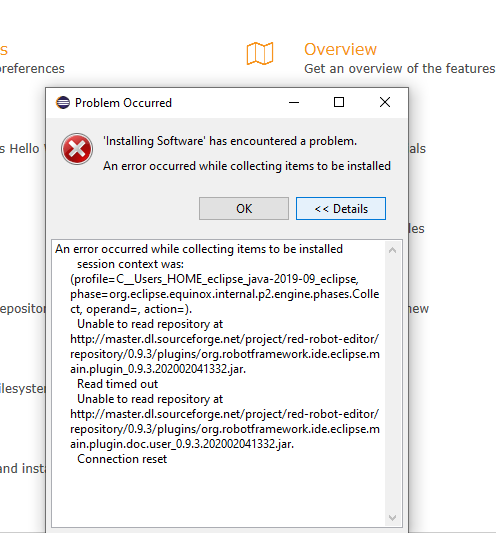496x533 pixels.
Task: Click the 'Installing Software has encountered a problem' message
Action: coord(230,141)
